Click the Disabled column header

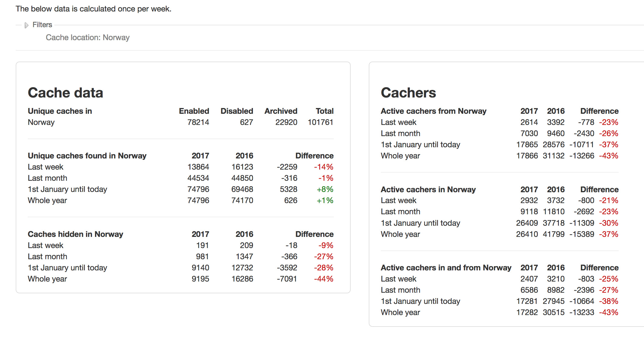pyautogui.click(x=237, y=111)
